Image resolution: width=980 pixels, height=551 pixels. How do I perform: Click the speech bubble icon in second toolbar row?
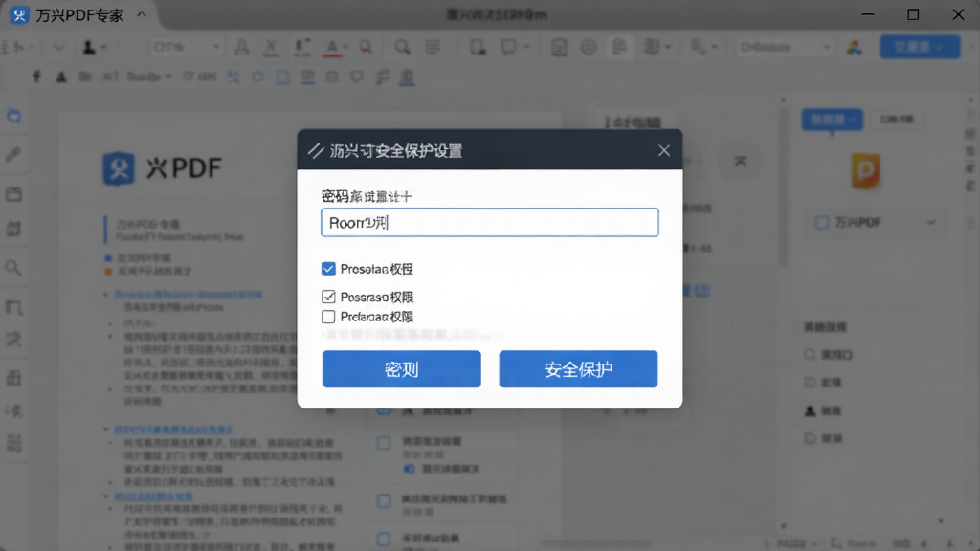pyautogui.click(x=357, y=77)
